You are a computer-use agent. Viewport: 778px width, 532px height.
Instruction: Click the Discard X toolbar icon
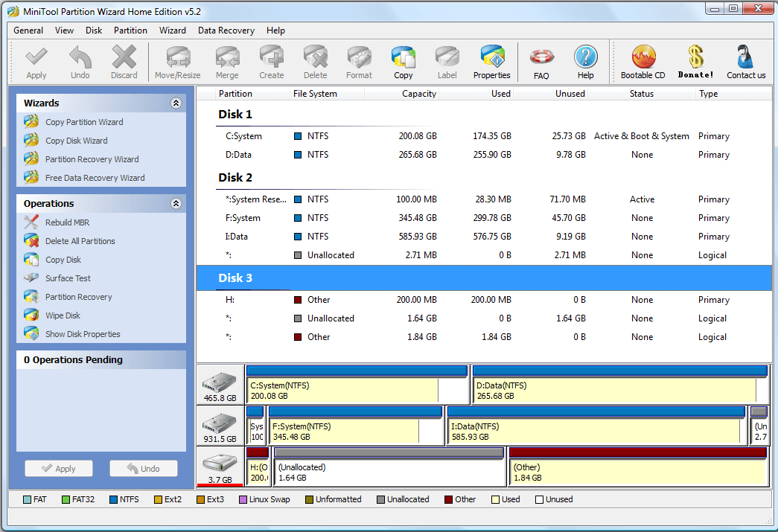[124, 62]
